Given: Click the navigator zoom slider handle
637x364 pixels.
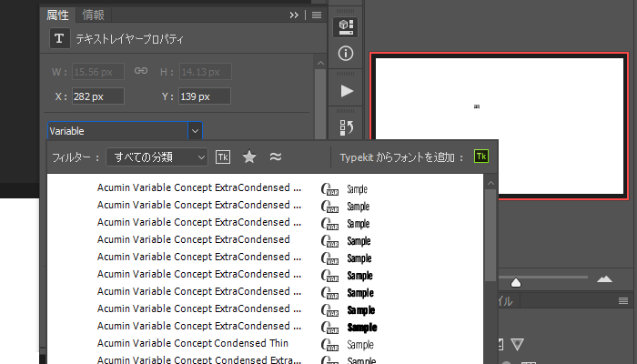Looking at the screenshot, I should (x=516, y=282).
